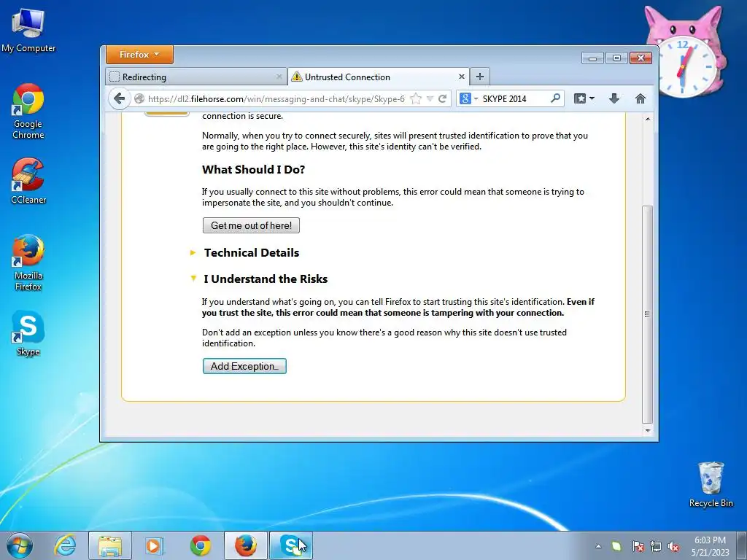Activate the Skype taskbar button
This screenshot has height=560, width=747.
tap(291, 545)
